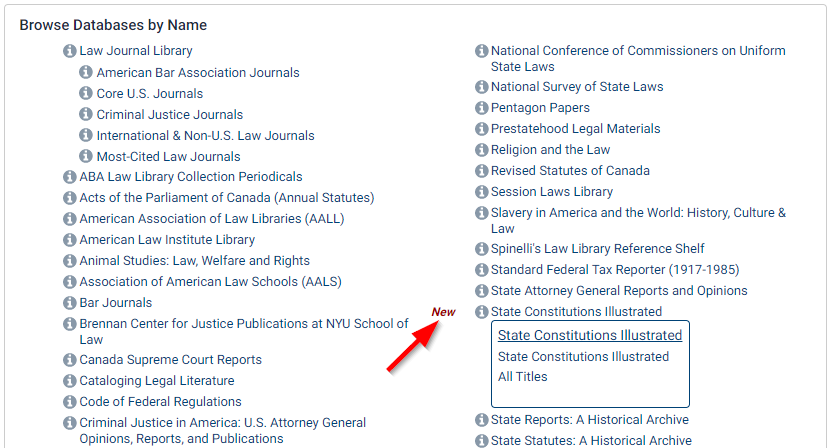Click info icon next to State Constitutions Illustrated
Image resolution: width=833 pixels, height=448 pixels.
(481, 312)
